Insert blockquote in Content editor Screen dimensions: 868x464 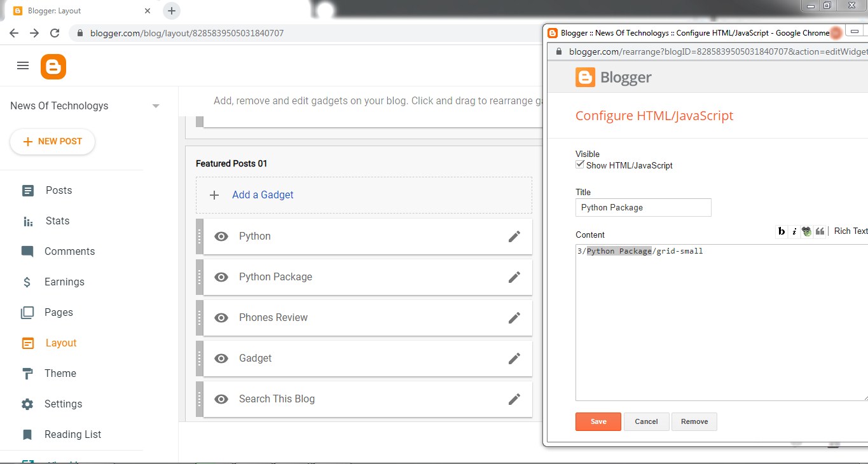tap(820, 231)
